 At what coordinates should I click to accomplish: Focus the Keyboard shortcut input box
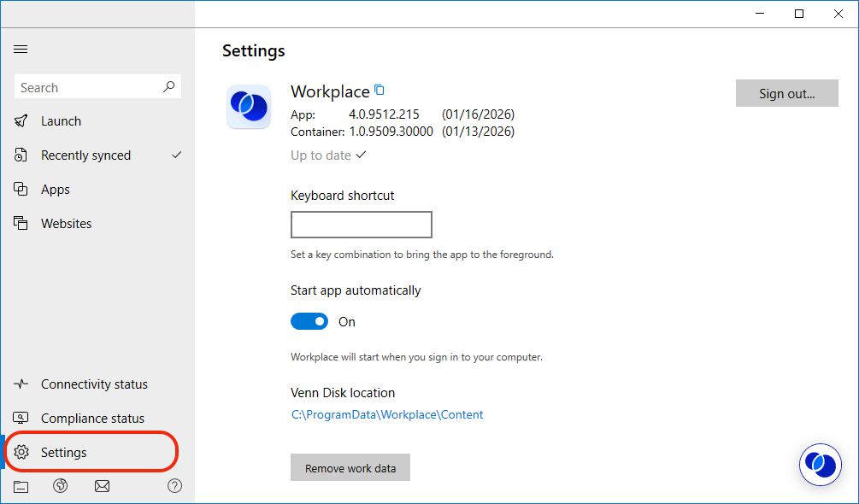[362, 225]
